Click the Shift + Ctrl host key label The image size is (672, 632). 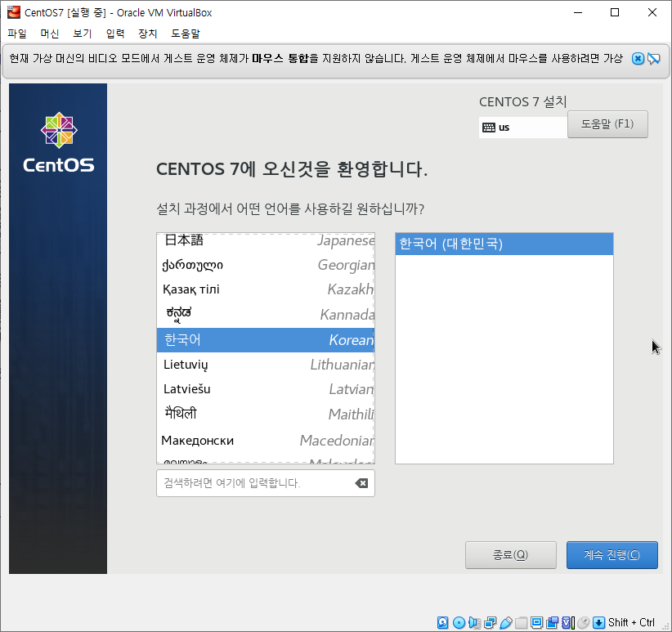click(631, 622)
